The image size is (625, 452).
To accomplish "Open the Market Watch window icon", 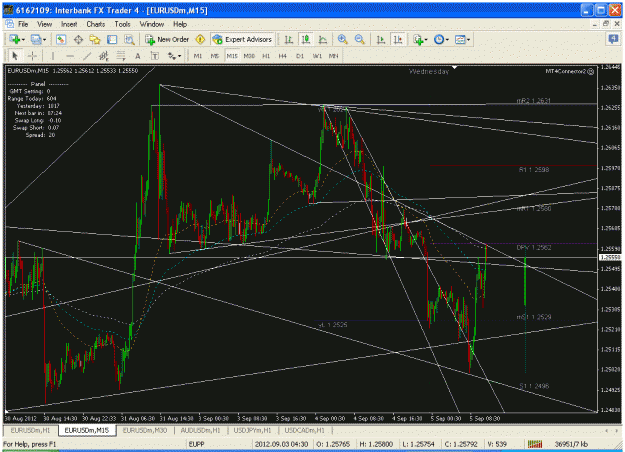I will pyautogui.click(x=61, y=39).
